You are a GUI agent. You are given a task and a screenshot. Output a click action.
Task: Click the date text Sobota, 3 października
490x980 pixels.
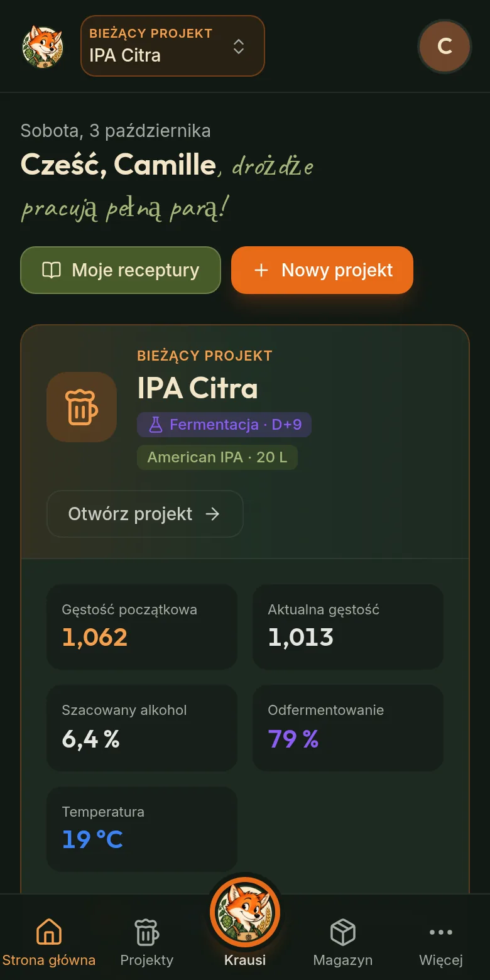click(116, 131)
